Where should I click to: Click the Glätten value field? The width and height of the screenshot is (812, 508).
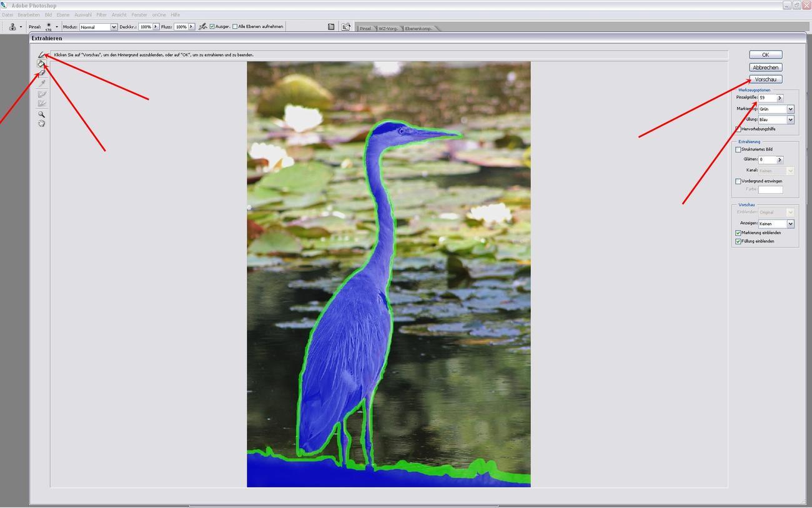(x=767, y=160)
